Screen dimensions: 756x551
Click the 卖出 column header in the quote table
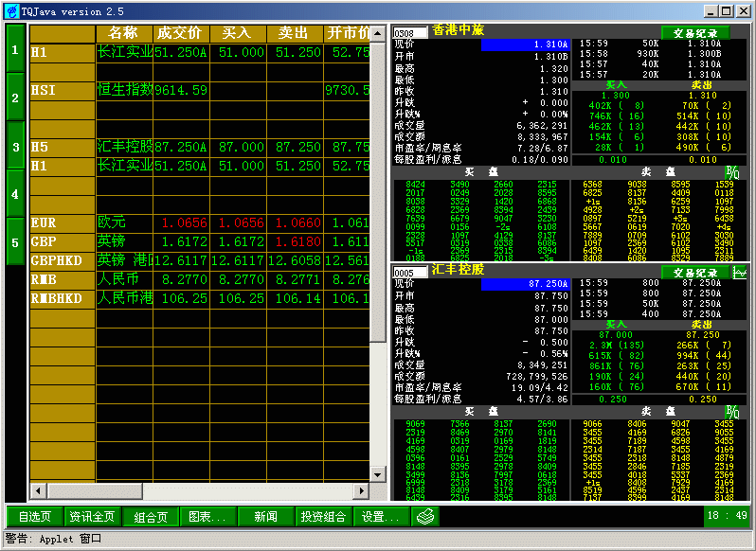click(x=295, y=33)
